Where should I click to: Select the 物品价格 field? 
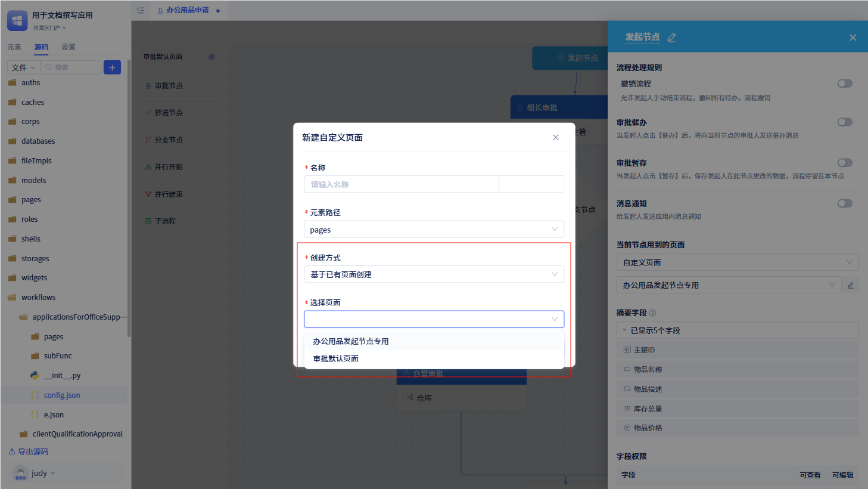(x=738, y=428)
